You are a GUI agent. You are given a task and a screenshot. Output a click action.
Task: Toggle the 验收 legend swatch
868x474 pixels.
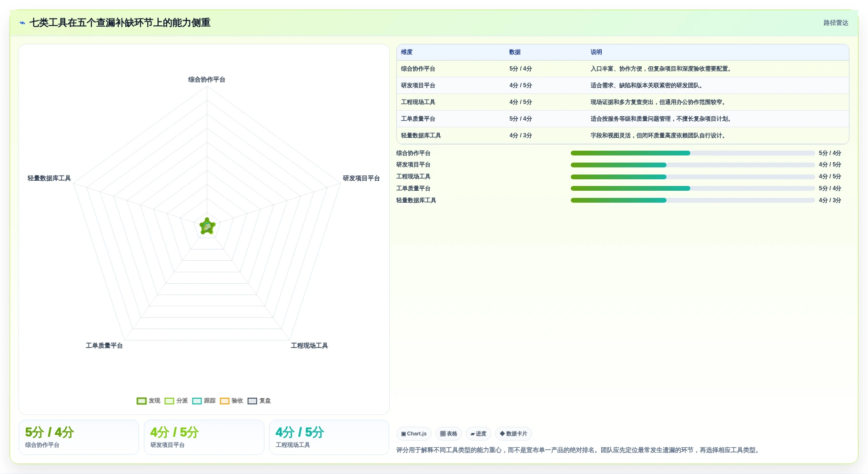224,401
